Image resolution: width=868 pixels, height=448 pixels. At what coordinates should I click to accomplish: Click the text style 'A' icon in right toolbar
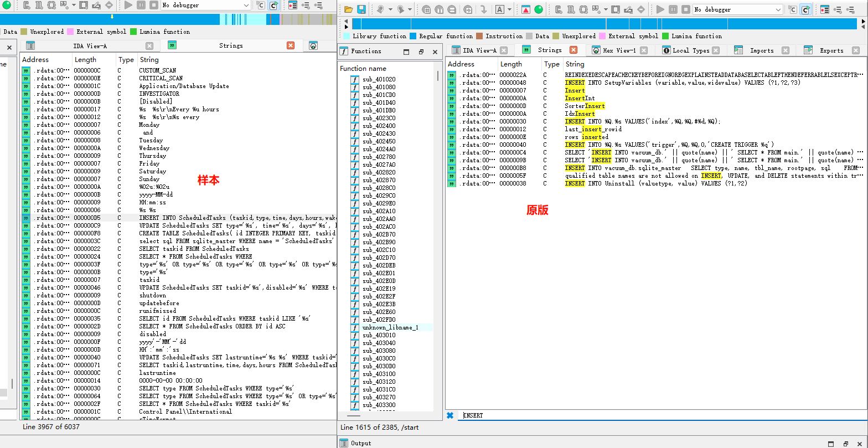[x=499, y=9]
